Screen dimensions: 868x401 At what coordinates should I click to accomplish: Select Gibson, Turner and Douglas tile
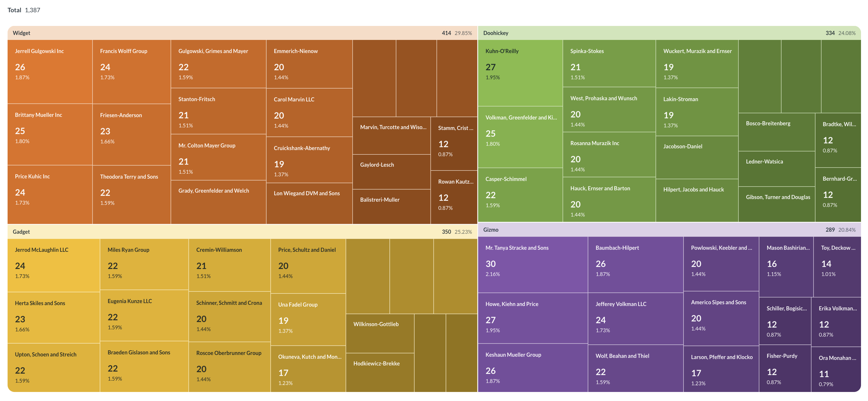click(777, 204)
